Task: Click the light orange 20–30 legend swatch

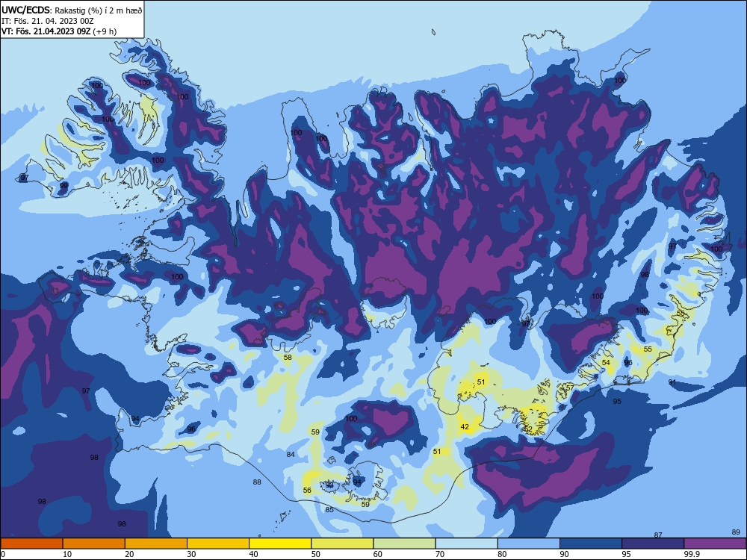Action: [156, 544]
